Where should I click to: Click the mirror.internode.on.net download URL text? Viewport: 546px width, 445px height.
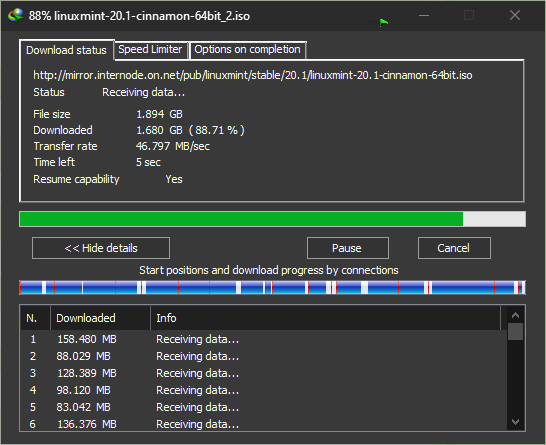tap(253, 75)
